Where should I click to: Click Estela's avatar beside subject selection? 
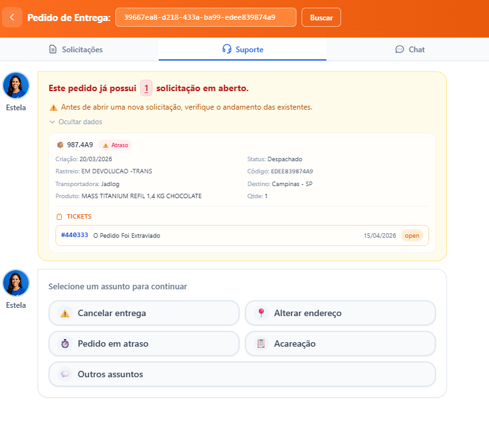16,283
